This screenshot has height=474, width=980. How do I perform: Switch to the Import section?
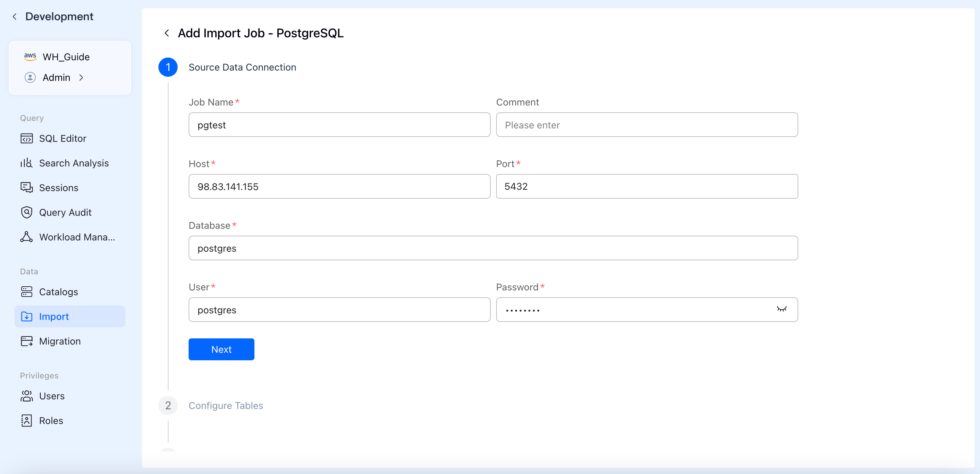click(x=53, y=316)
